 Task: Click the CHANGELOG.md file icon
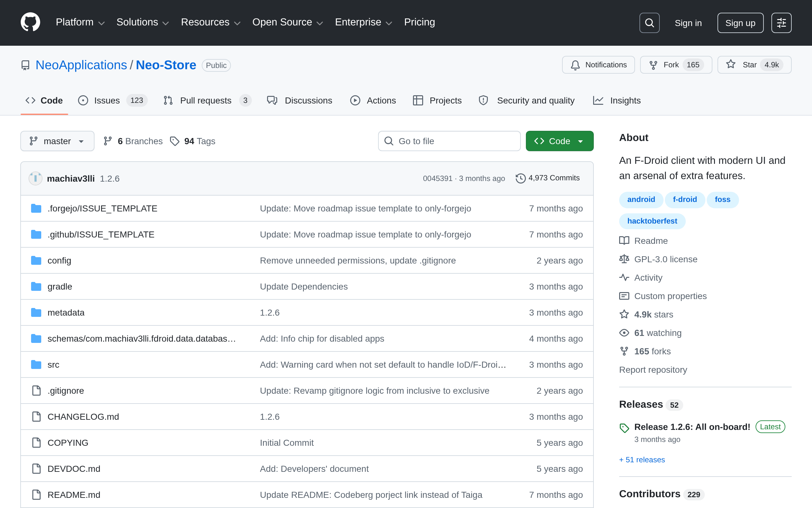pyautogui.click(x=36, y=417)
